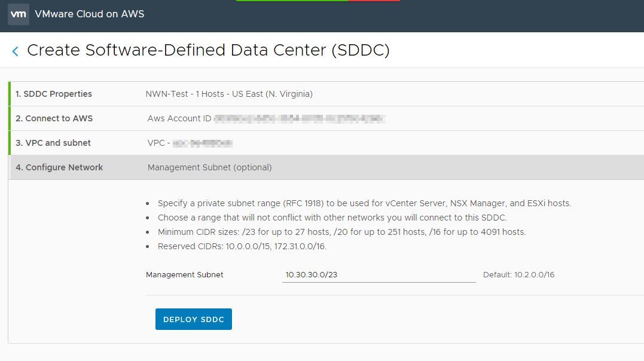This screenshot has width=644, height=361.
Task: Click the RFC 1918 private subnet bullet
Action: (x=364, y=203)
